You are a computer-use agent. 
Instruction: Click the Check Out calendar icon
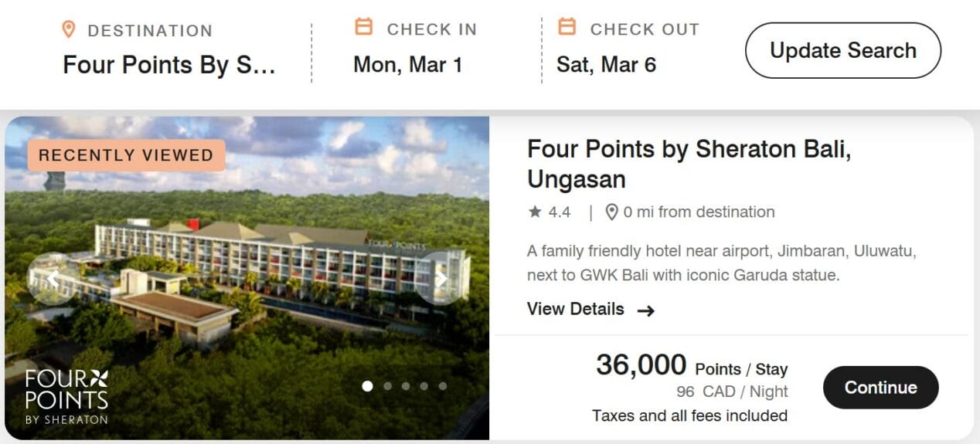click(567, 28)
